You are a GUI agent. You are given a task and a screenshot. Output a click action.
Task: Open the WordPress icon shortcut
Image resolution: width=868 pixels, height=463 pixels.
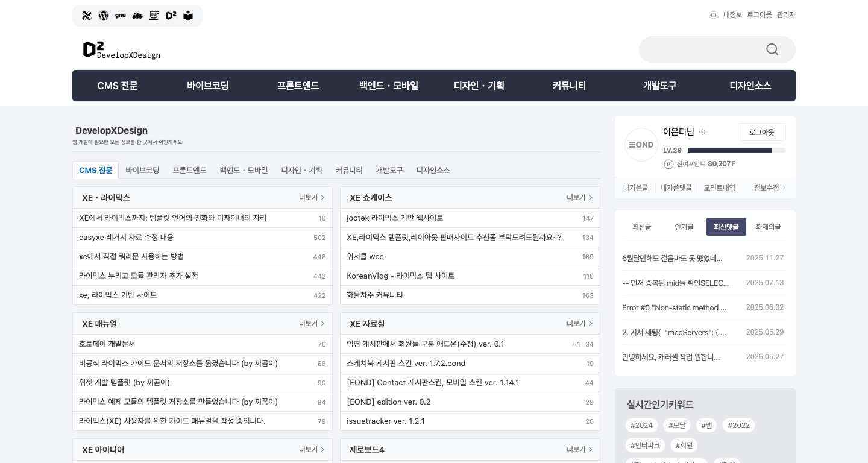coord(104,16)
